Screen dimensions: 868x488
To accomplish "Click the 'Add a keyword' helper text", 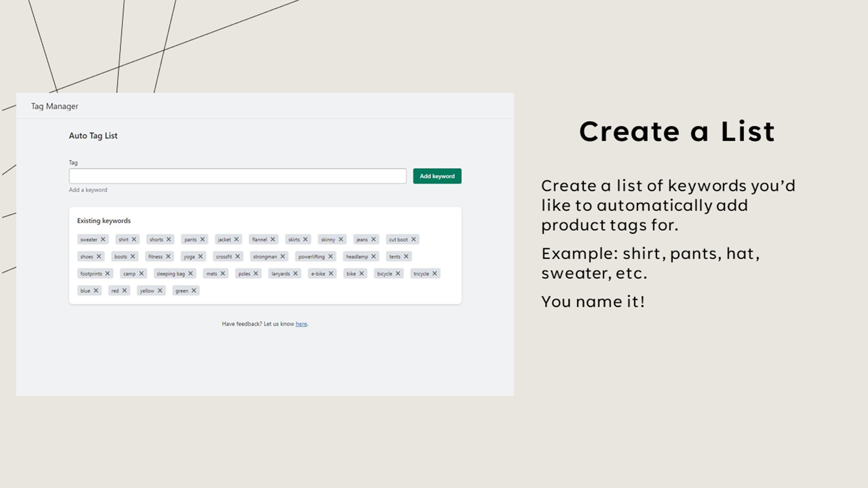I will point(88,190).
